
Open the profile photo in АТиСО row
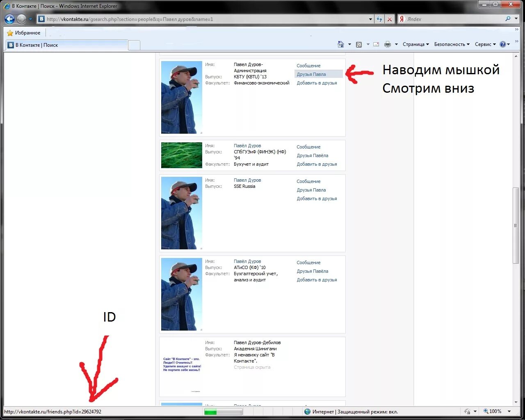tap(182, 294)
